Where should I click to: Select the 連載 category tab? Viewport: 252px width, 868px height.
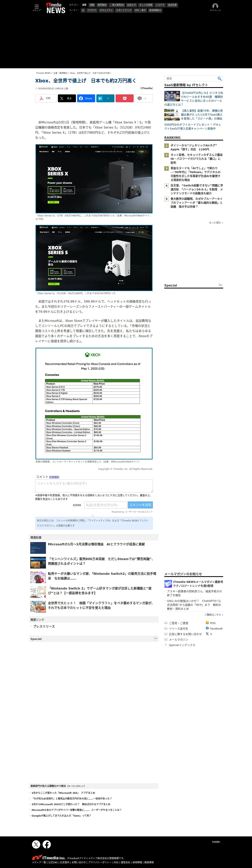click(92, 5)
